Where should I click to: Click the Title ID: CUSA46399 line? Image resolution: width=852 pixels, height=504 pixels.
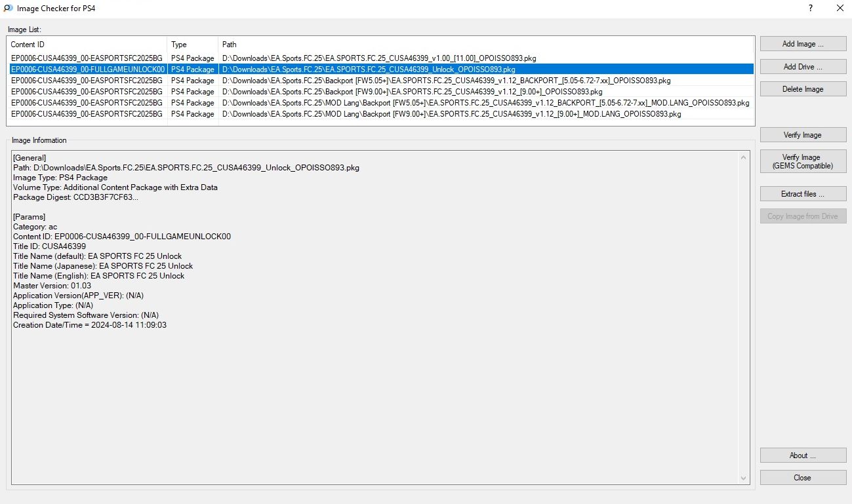[49, 246]
